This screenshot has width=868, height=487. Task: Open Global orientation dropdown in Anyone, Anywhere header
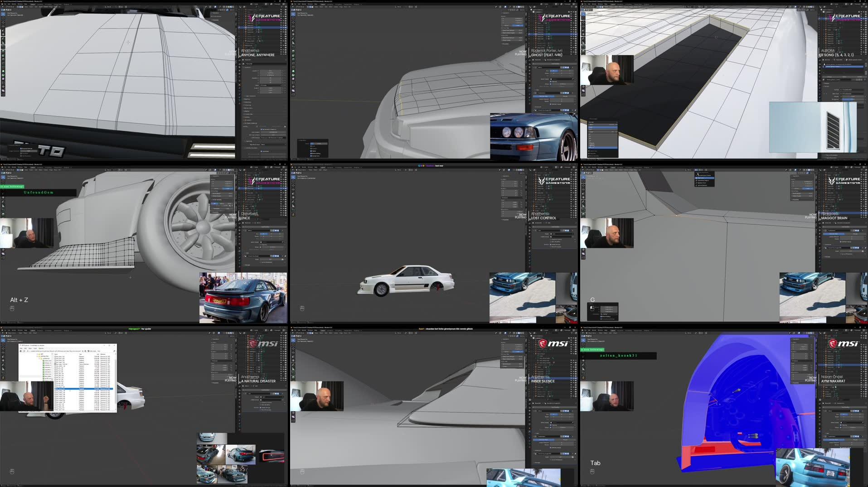(109, 7)
